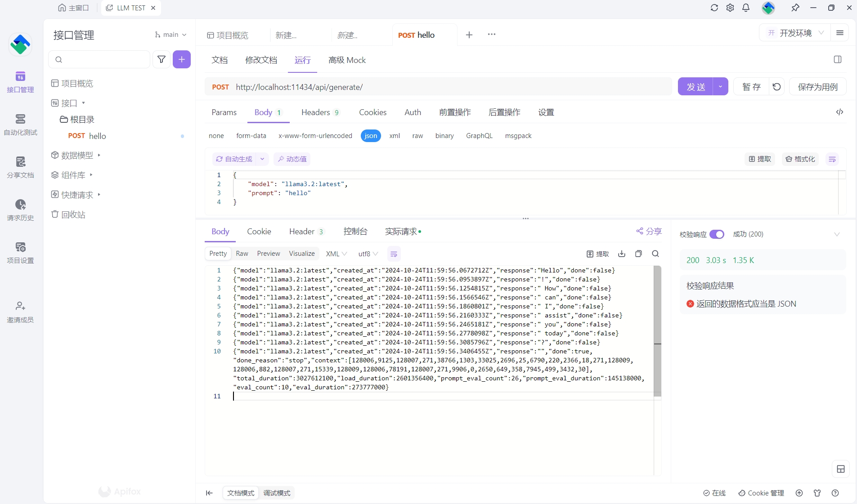Open the 分享文档 sidebar section

pos(20,167)
